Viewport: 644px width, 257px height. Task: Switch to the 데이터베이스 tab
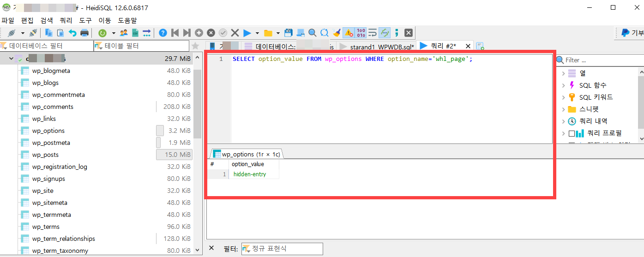288,46
